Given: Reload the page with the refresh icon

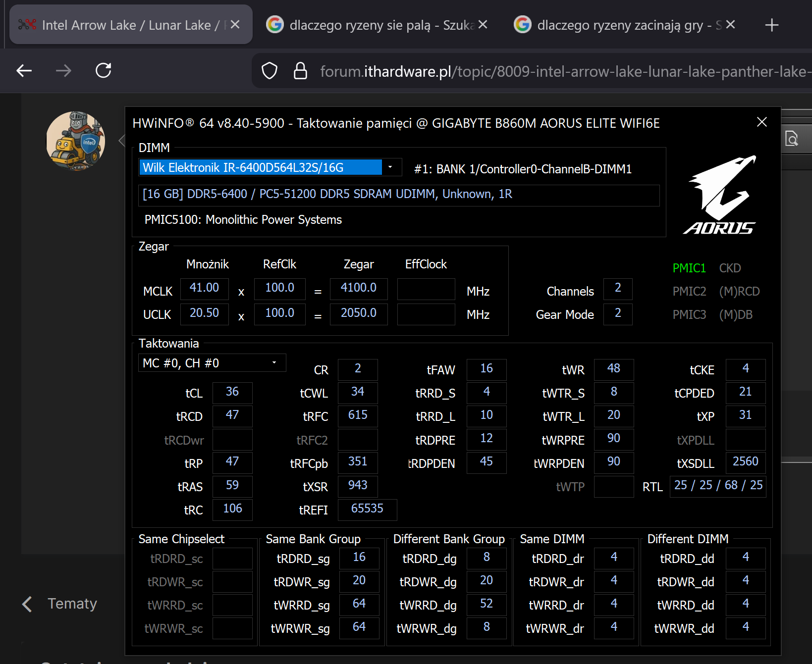Looking at the screenshot, I should (x=103, y=71).
